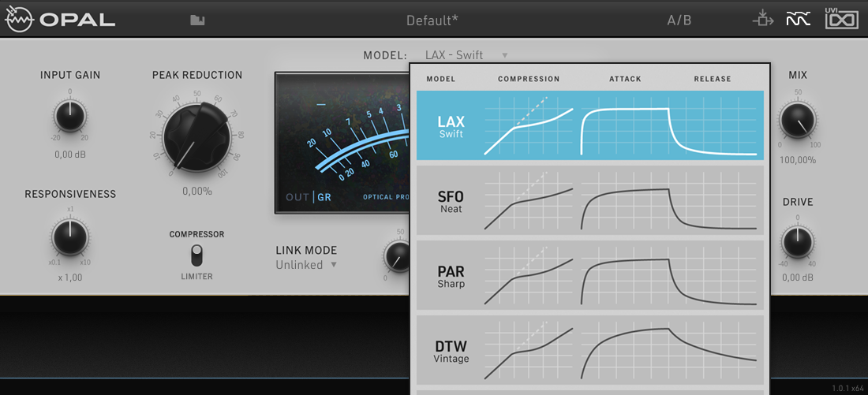The image size is (868, 395).
Task: Toggle the A/B comparison
Action: pos(679,20)
